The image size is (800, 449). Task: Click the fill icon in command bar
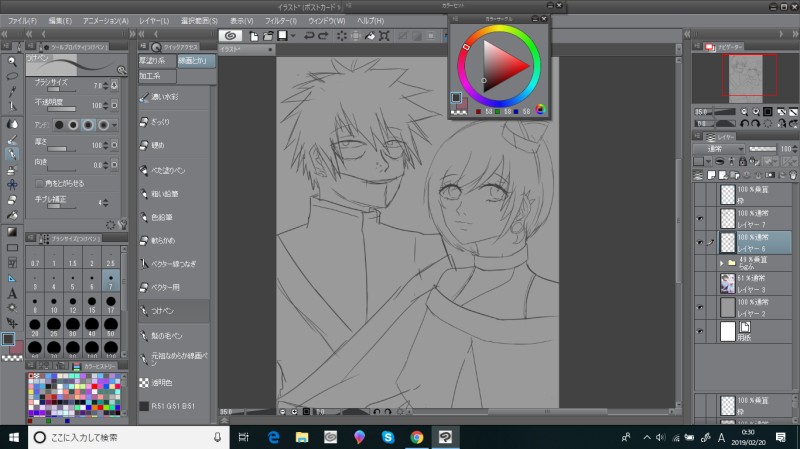coord(370,36)
